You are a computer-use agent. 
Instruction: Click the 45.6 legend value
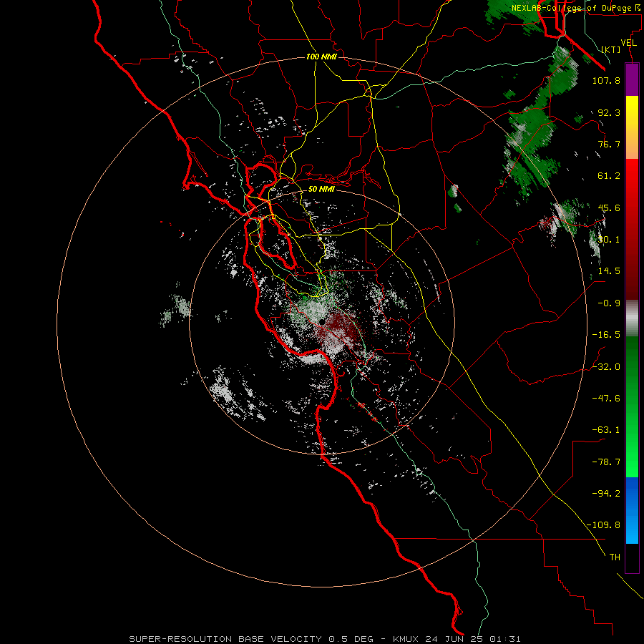click(x=609, y=208)
